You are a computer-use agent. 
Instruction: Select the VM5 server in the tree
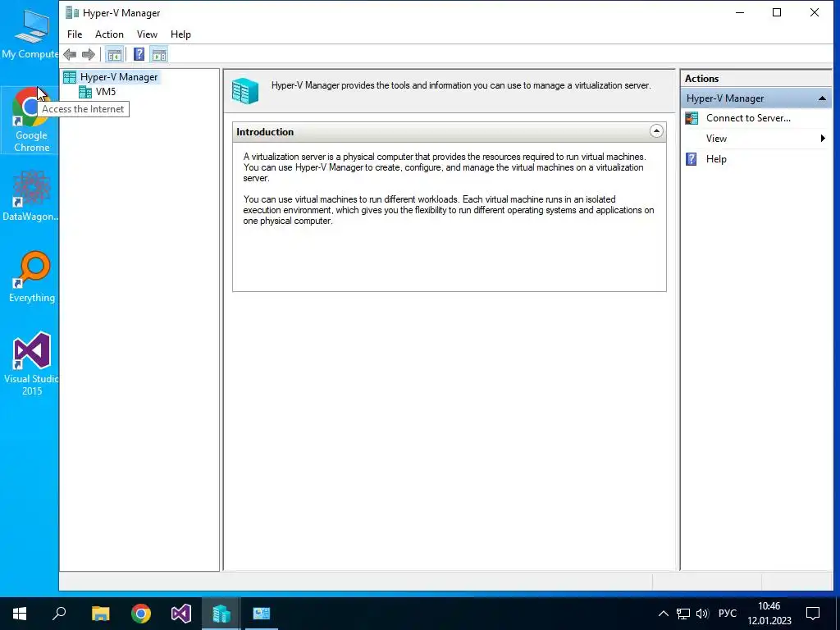pyautogui.click(x=106, y=92)
